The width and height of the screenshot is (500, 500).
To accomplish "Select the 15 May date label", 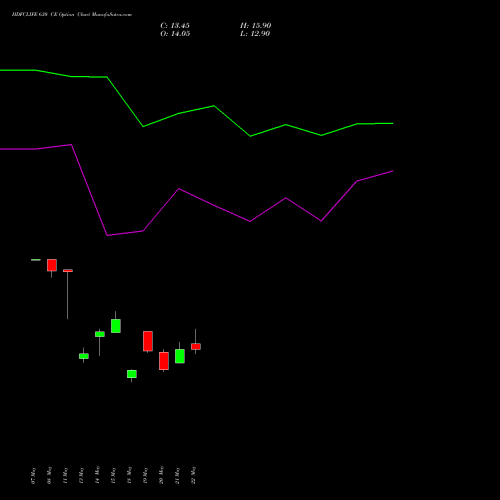I will pyautogui.click(x=113, y=476).
